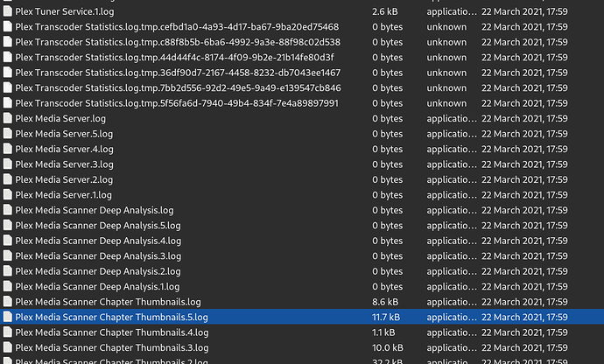Select file name Plex Tuner Service.1.log

65,11
